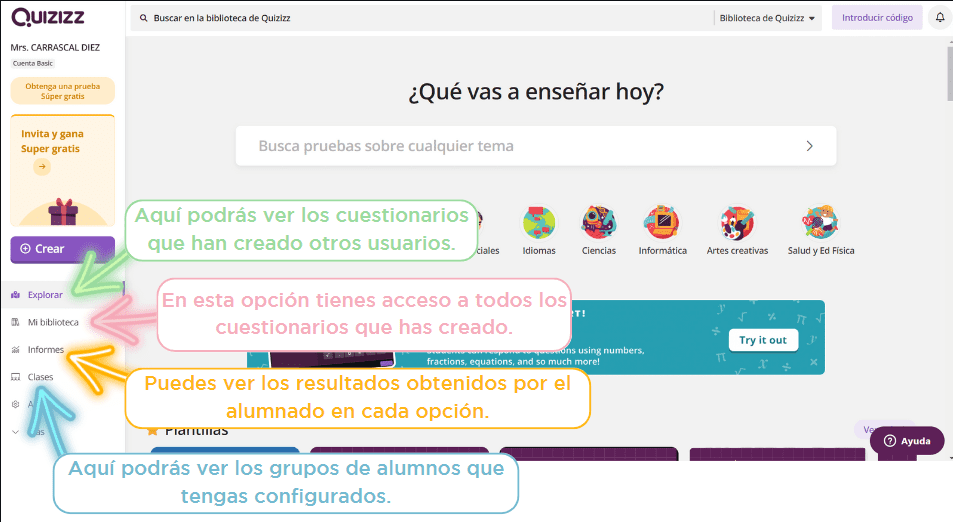Focus Busca pruebas sobre cualquier tema field
The height and width of the screenshot is (522, 953).
tap(536, 146)
